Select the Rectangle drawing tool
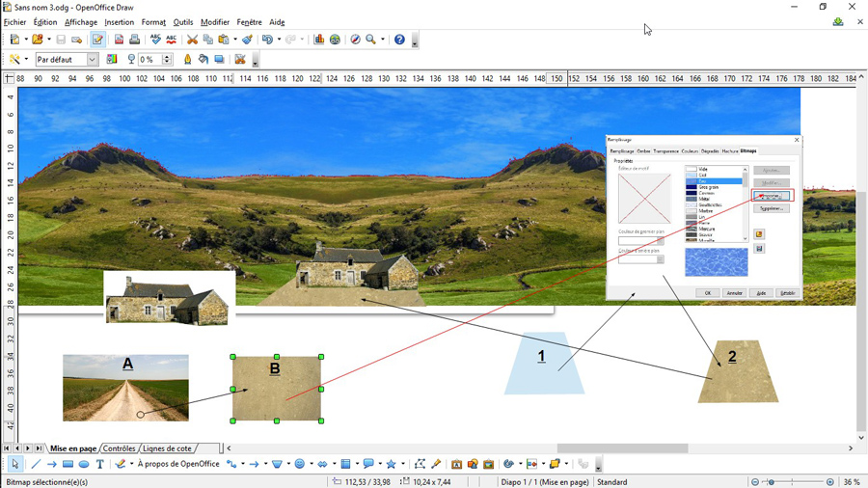This screenshot has height=488, width=868. (68, 464)
